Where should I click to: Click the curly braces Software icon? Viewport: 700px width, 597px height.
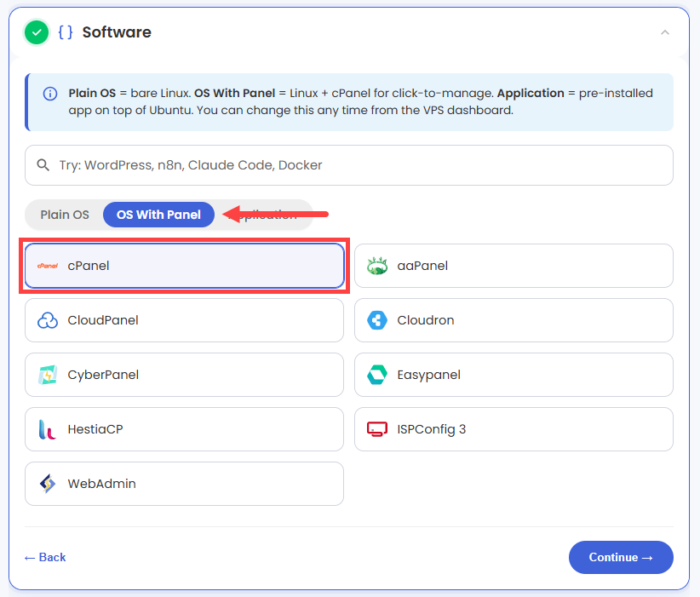pyautogui.click(x=66, y=32)
